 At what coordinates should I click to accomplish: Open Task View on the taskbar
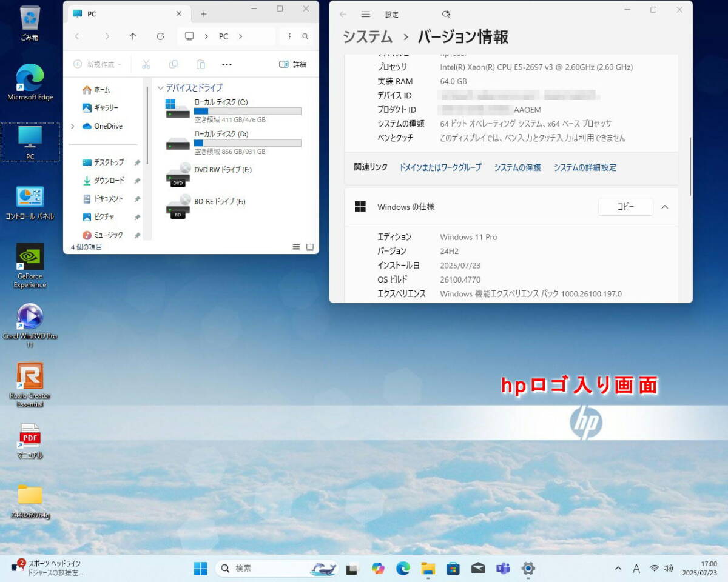click(352, 569)
